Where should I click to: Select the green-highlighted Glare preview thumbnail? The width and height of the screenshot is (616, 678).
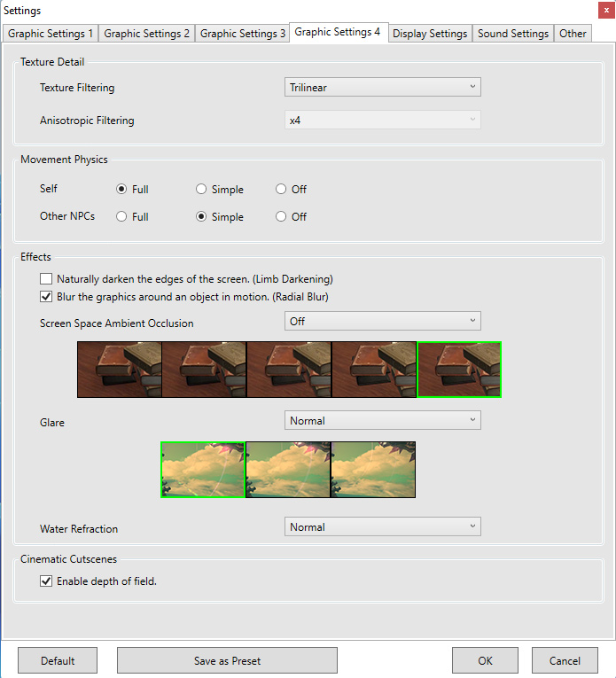coord(203,470)
